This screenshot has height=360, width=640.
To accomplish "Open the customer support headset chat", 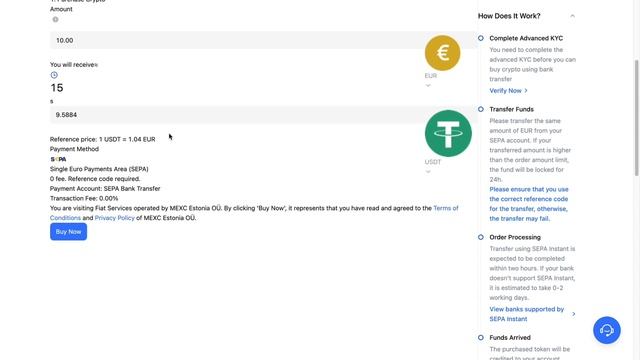I will (607, 330).
